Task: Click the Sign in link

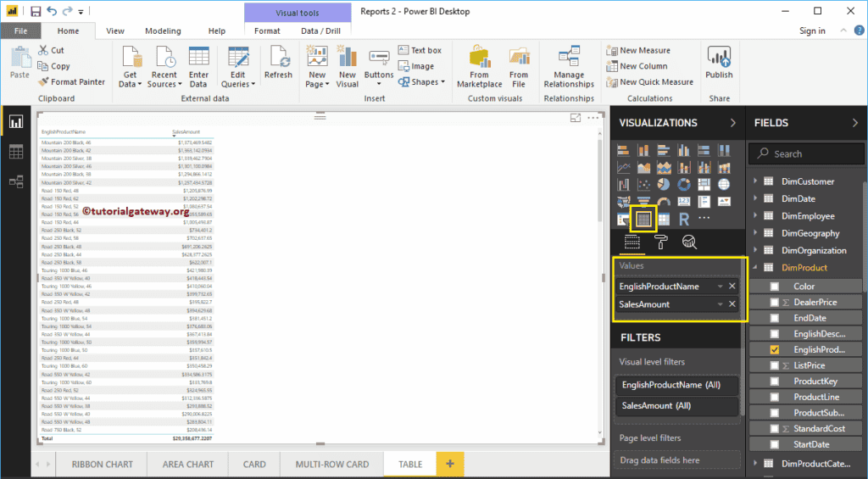Action: coord(812,31)
